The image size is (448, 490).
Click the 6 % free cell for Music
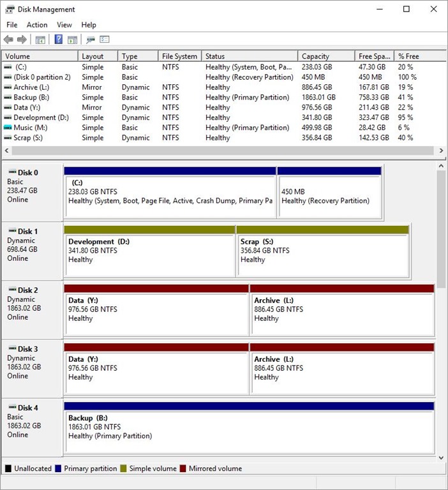(x=403, y=128)
